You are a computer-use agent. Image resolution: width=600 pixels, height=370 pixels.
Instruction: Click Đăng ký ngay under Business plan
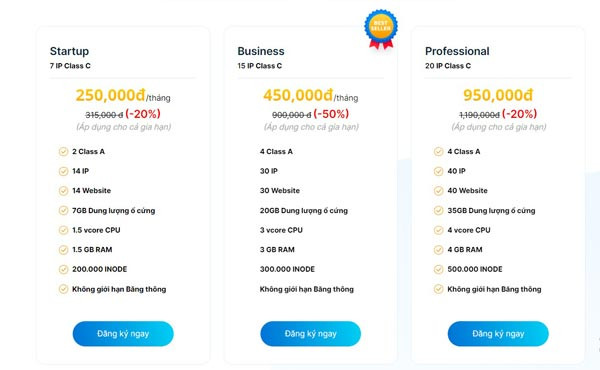[x=310, y=334]
